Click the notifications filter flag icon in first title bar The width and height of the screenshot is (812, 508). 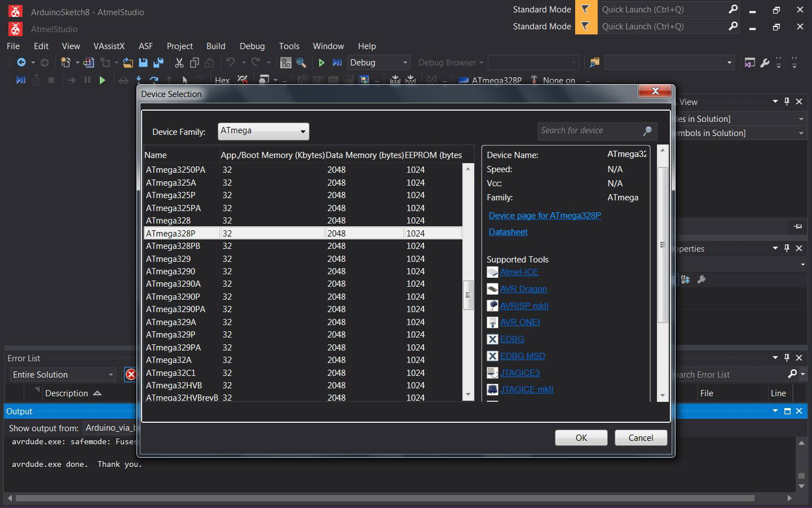click(585, 9)
